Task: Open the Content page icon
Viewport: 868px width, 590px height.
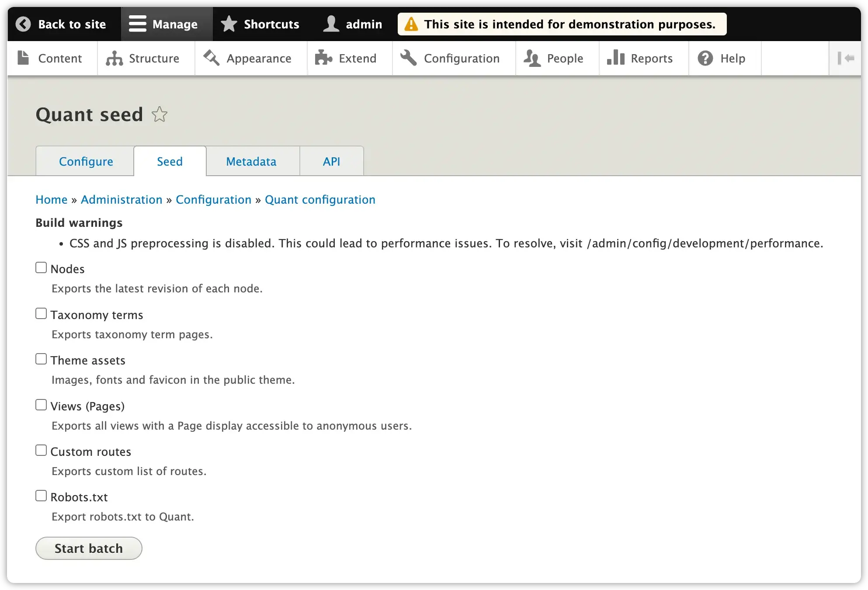Action: pos(22,58)
